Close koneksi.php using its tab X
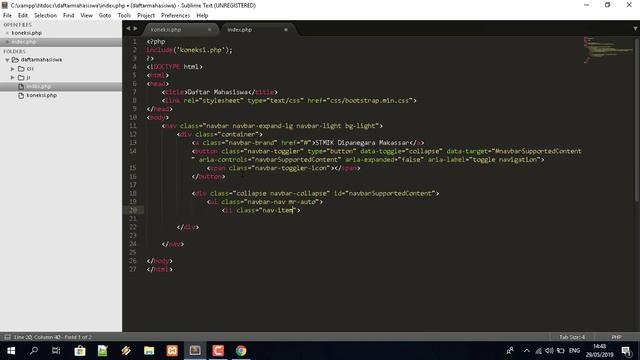 [x=209, y=29]
